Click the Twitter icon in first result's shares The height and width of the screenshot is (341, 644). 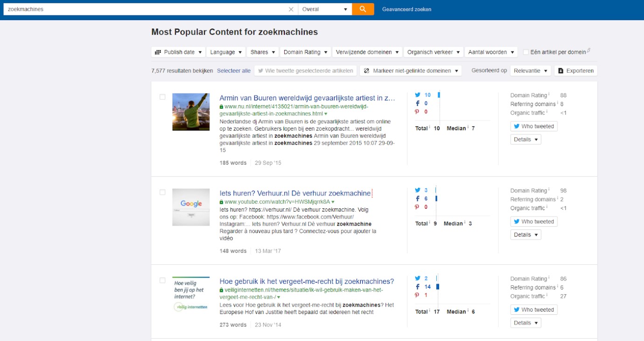418,95
